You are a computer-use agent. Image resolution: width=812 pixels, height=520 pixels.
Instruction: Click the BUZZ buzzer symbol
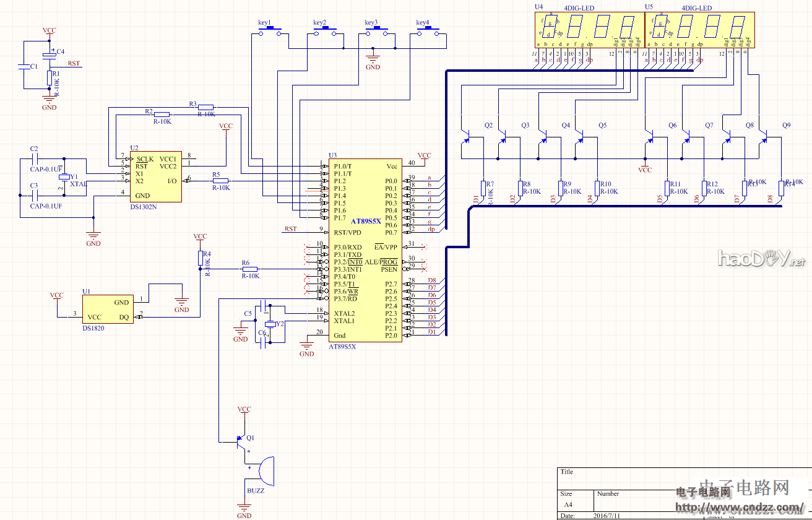pos(264,472)
